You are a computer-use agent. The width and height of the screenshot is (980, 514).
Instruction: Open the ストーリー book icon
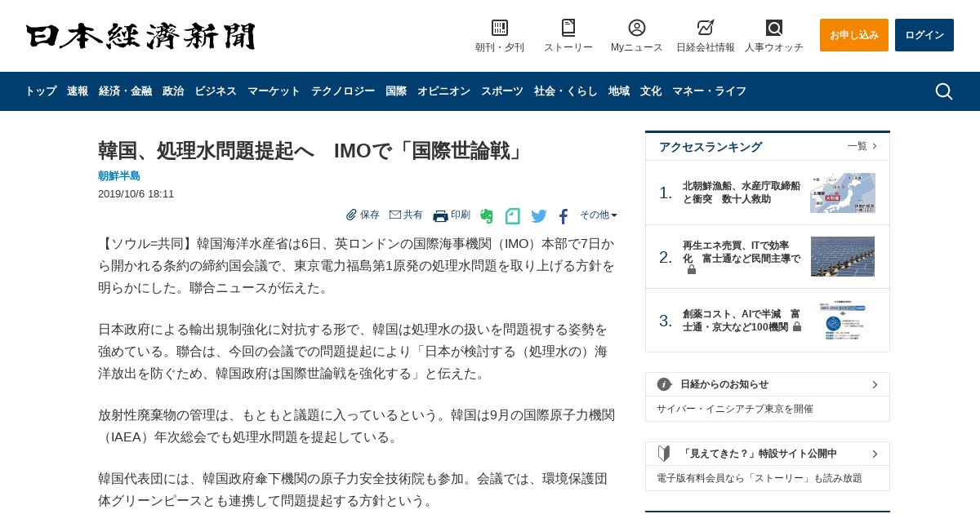click(x=568, y=28)
